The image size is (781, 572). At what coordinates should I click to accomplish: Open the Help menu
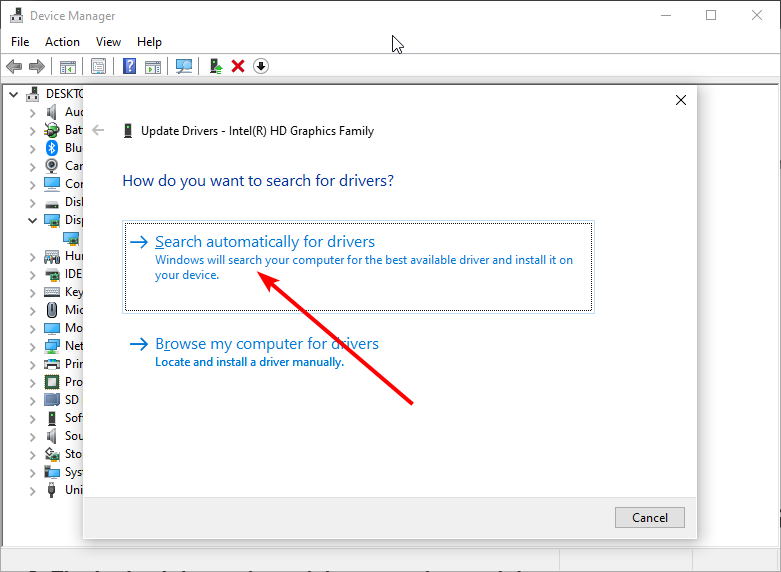click(149, 42)
